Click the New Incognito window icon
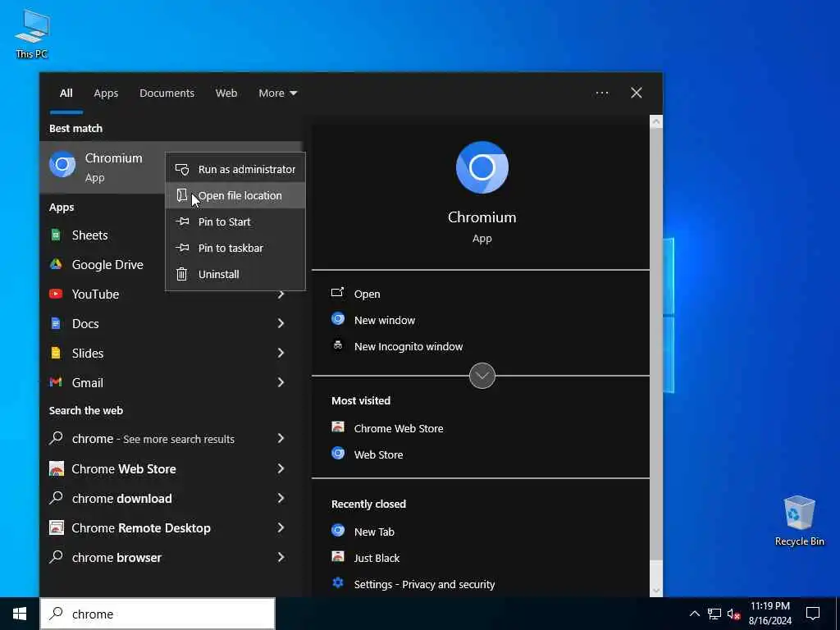 click(x=338, y=345)
